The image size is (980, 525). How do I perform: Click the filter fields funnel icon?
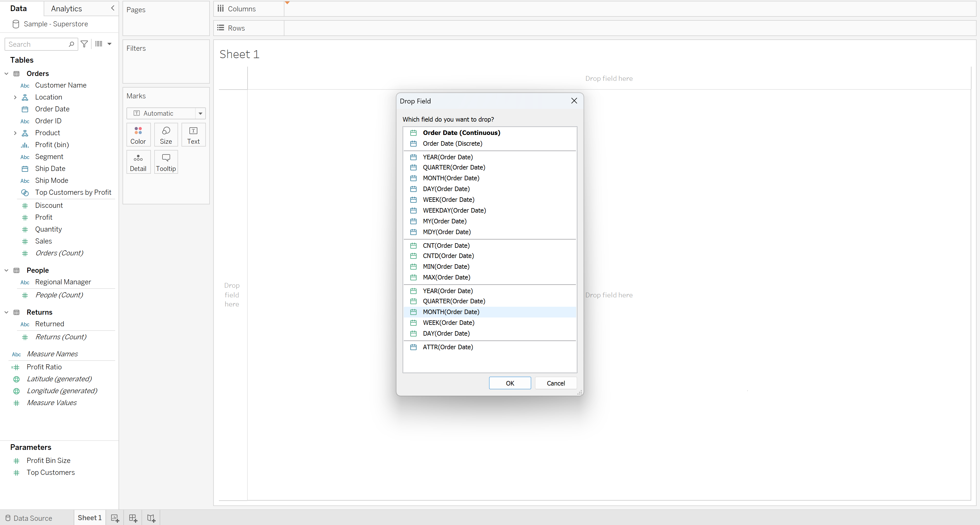[x=85, y=44]
